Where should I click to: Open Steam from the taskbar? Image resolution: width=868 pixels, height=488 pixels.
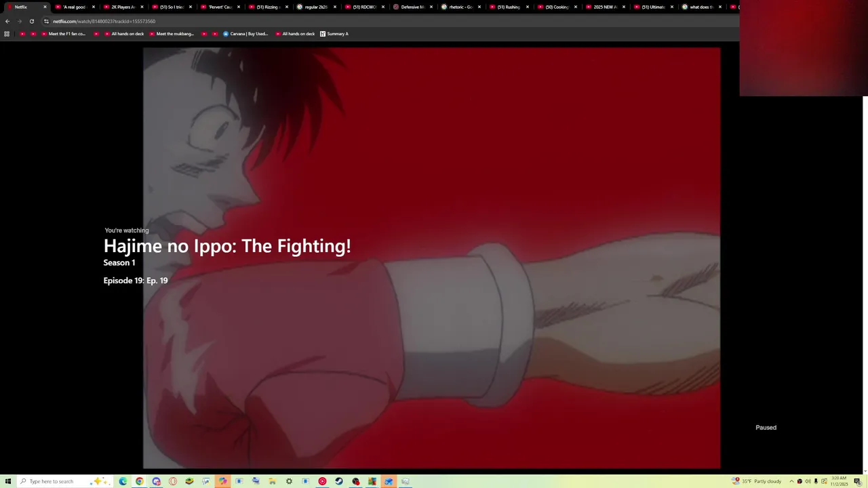point(339,481)
